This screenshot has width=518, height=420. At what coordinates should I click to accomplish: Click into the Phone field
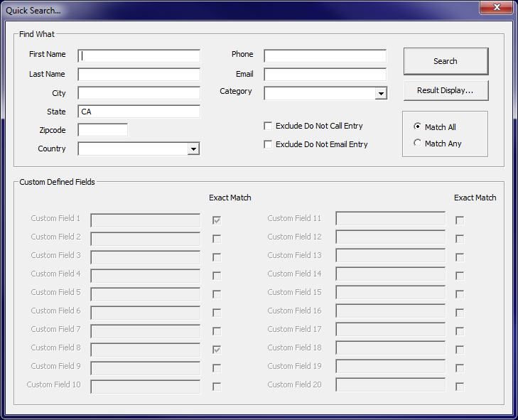pos(325,56)
